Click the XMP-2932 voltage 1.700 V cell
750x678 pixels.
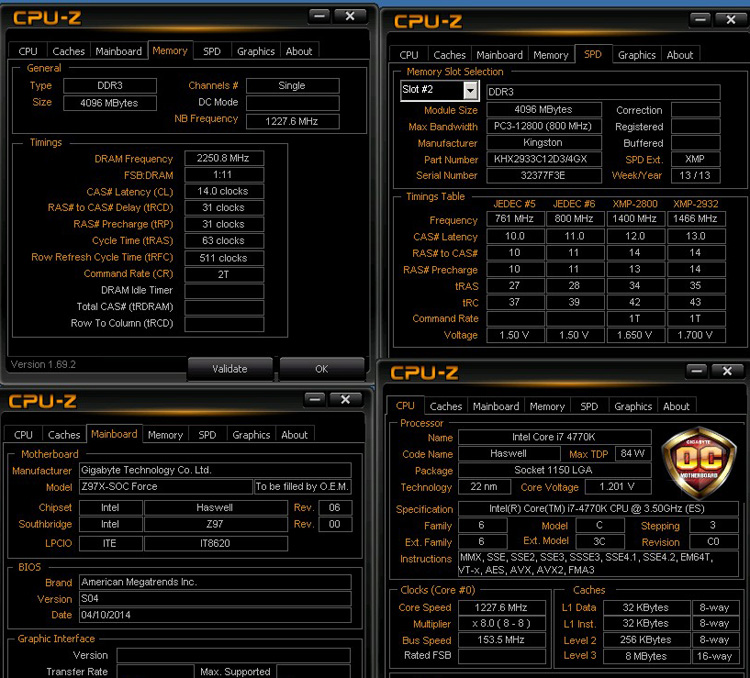pyautogui.click(x=695, y=335)
